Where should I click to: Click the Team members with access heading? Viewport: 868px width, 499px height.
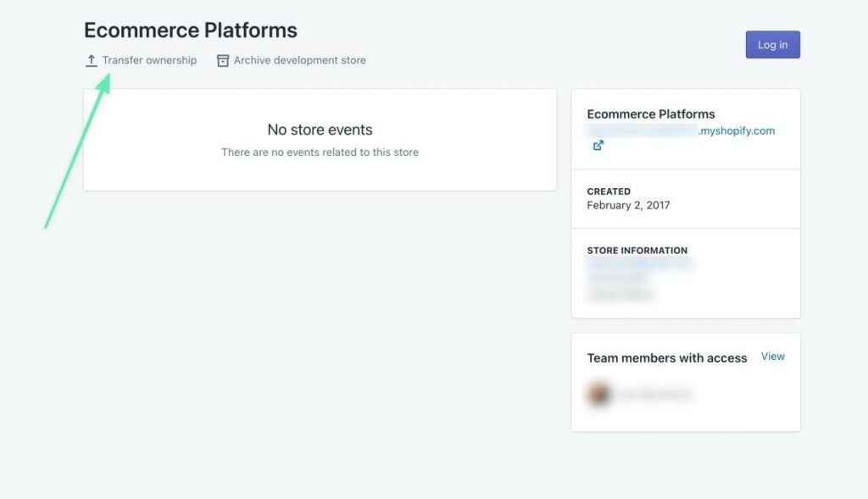click(666, 358)
